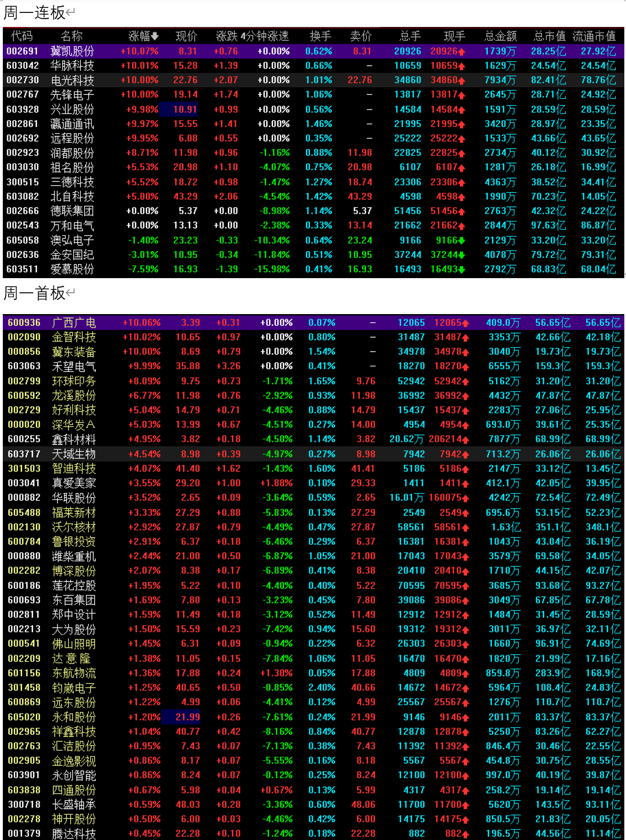Click the 代码 column header

[22, 36]
